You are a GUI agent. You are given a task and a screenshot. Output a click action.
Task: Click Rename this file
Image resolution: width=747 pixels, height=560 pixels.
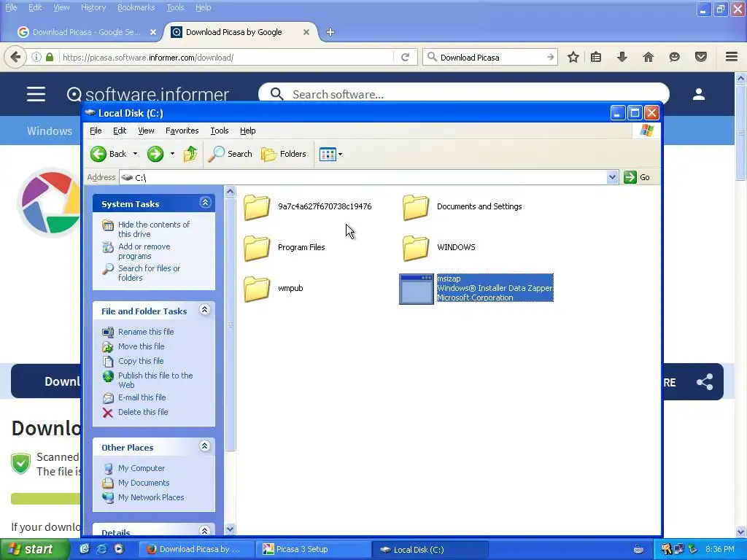pyautogui.click(x=146, y=332)
